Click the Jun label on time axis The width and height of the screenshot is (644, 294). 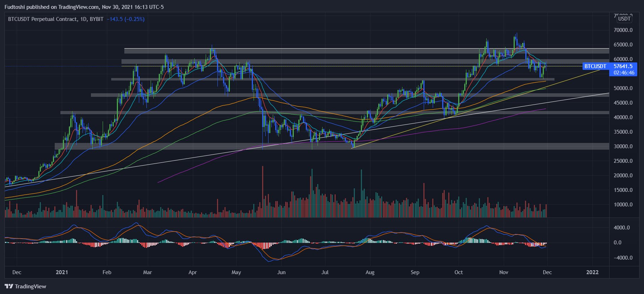[x=281, y=272]
